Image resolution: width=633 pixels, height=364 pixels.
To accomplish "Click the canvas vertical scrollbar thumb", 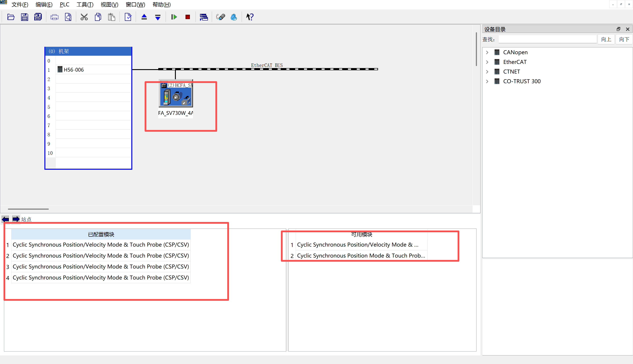I will coord(476,49).
